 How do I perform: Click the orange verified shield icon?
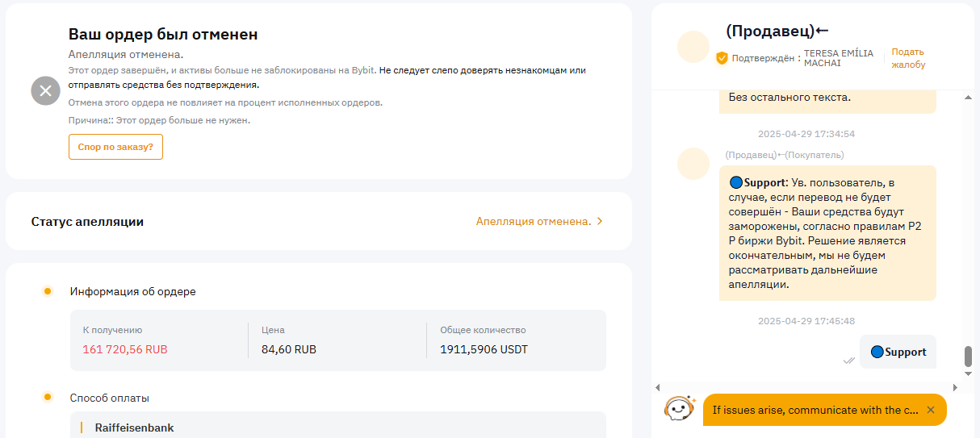[x=722, y=58]
